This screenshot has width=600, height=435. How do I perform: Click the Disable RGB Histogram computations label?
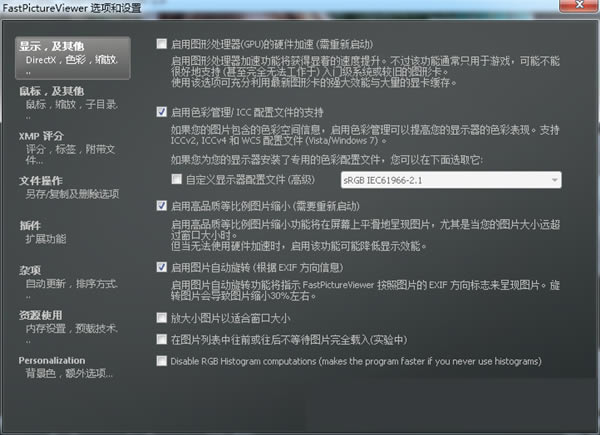[356, 361]
